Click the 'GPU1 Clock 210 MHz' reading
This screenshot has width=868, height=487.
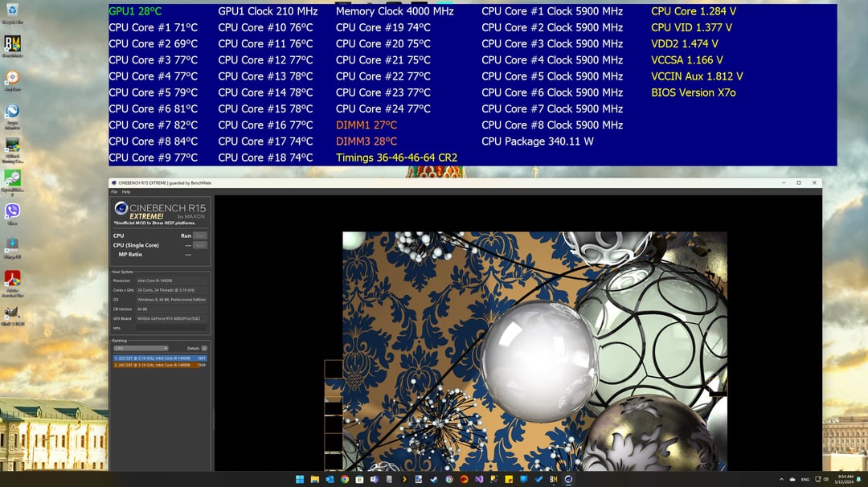tap(268, 11)
